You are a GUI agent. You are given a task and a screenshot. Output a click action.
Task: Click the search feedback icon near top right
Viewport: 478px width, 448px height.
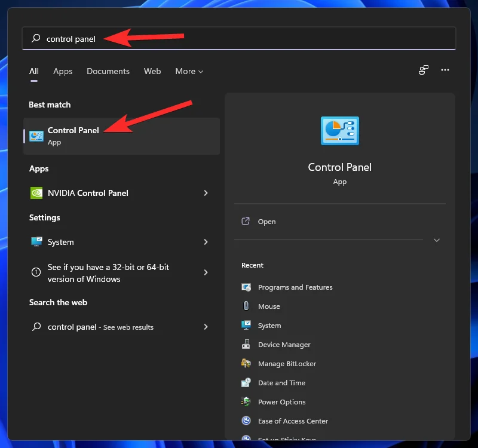click(x=423, y=70)
